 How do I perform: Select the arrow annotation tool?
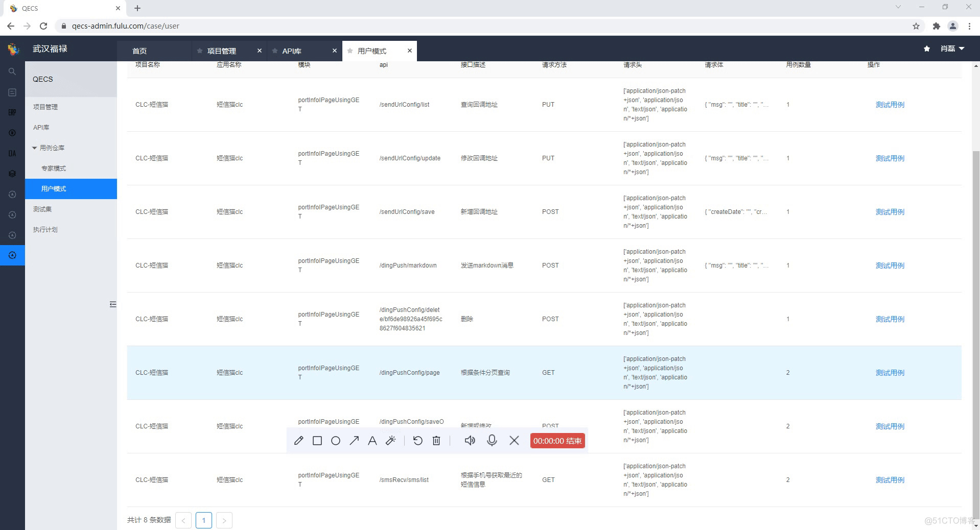click(x=354, y=441)
